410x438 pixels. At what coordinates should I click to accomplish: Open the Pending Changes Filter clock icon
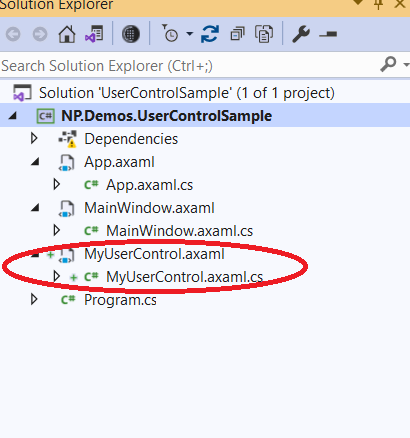coord(170,33)
